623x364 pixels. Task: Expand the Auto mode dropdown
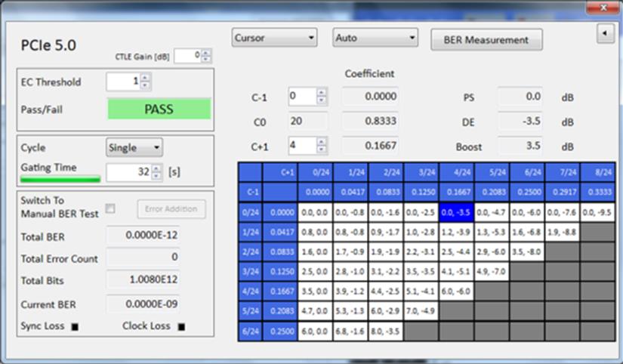[375, 38]
